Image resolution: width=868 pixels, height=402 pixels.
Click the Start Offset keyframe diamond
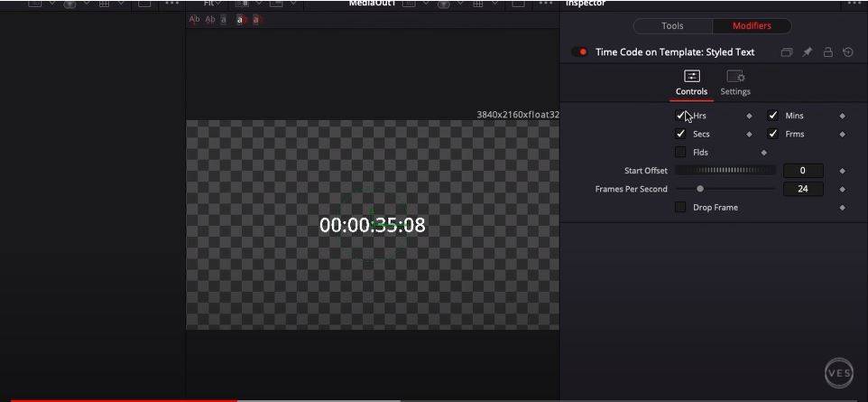point(843,171)
